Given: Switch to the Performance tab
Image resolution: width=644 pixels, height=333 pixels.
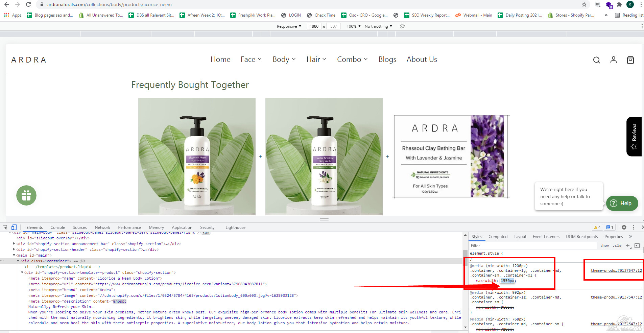Looking at the screenshot, I should 129,228.
